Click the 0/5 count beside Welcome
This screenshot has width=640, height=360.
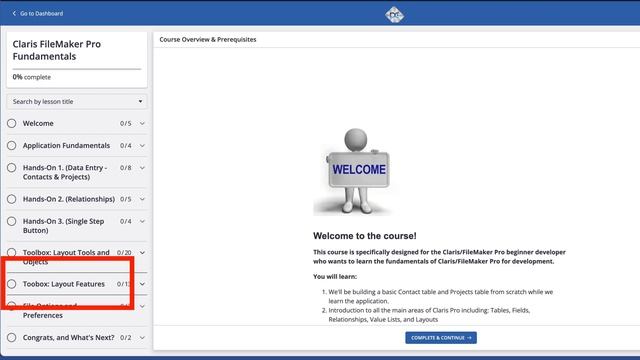tap(126, 123)
